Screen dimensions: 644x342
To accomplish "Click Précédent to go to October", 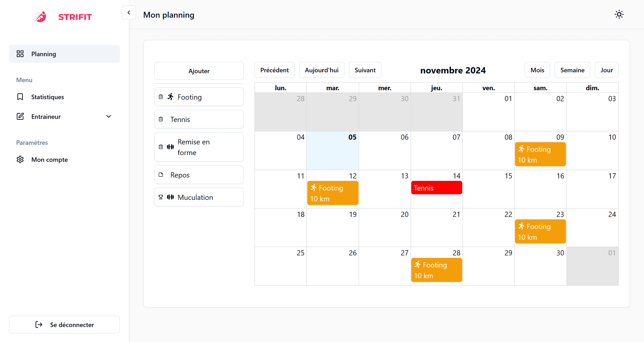I will 275,70.
